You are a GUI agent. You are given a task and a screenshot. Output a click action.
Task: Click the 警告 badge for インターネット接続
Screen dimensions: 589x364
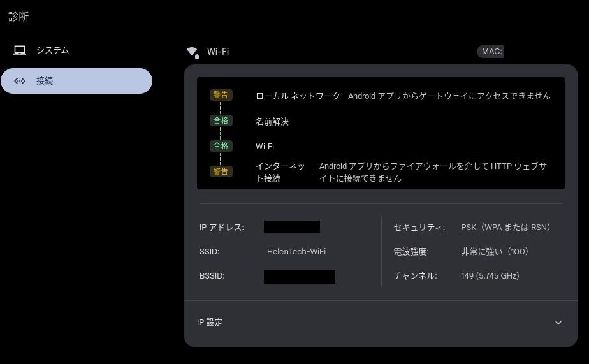tap(221, 171)
